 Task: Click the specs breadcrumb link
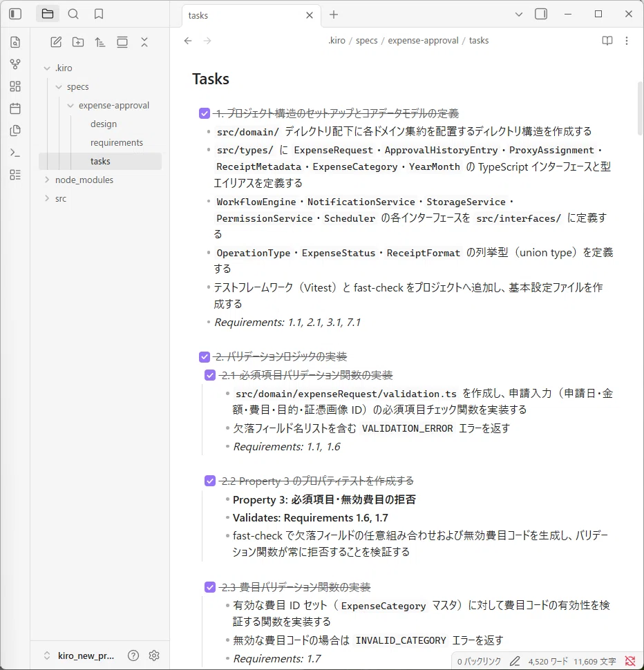click(367, 41)
